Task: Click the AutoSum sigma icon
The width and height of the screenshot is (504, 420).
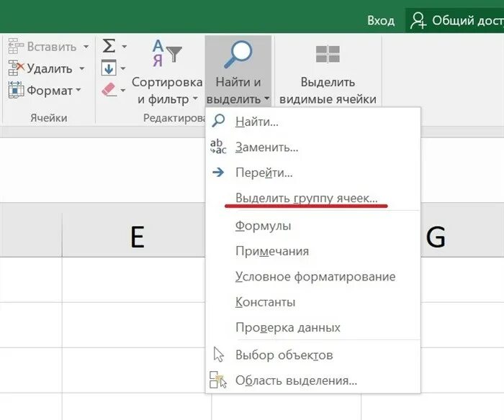Action: (x=109, y=46)
